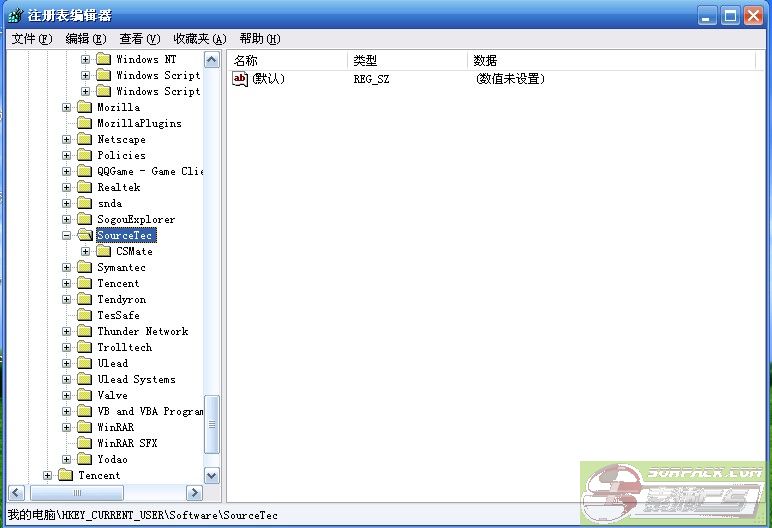
Task: Click the CSMate subkey folder icon
Action: coord(104,251)
